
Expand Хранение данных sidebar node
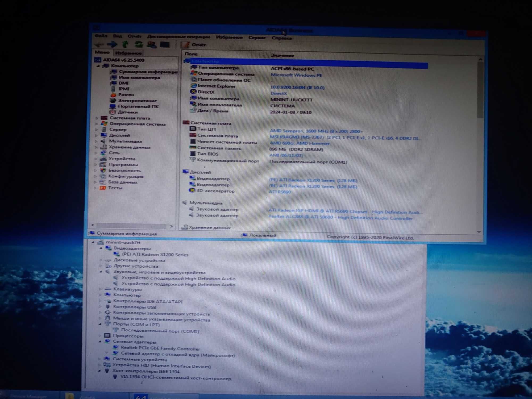(x=96, y=147)
